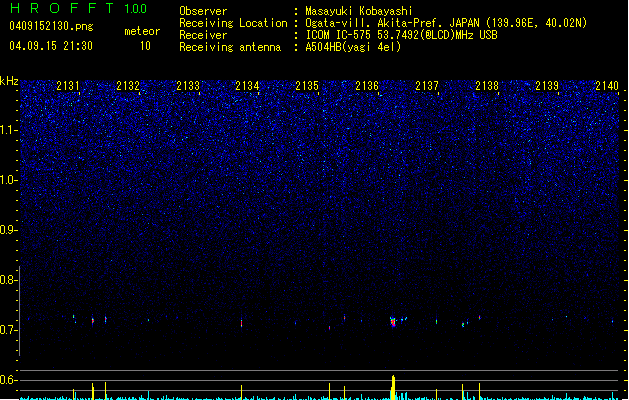Click the kHz axis unit label
629x400 pixels.
pyautogui.click(x=9, y=81)
